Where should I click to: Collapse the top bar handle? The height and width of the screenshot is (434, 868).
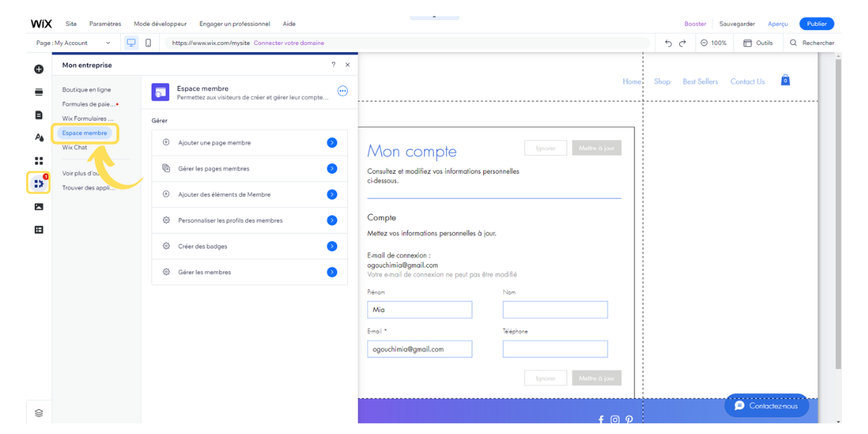click(x=434, y=17)
